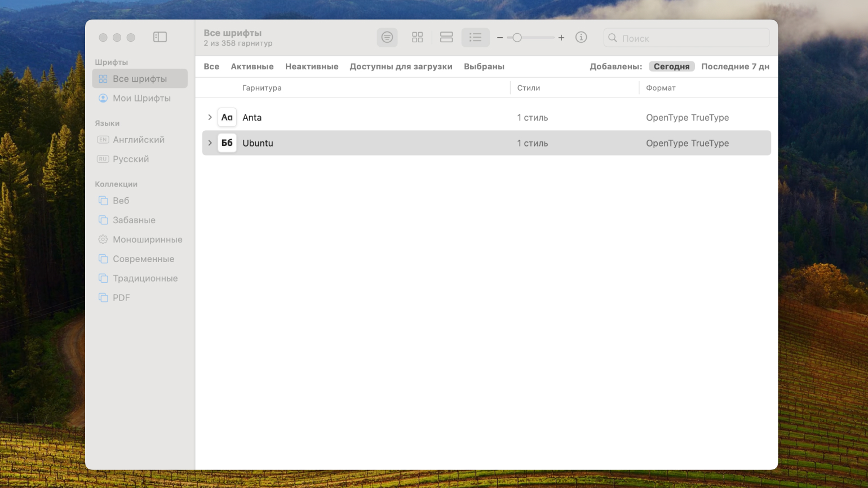Toggle the Последние 7 дн filter
The height and width of the screenshot is (488, 868).
(x=735, y=66)
